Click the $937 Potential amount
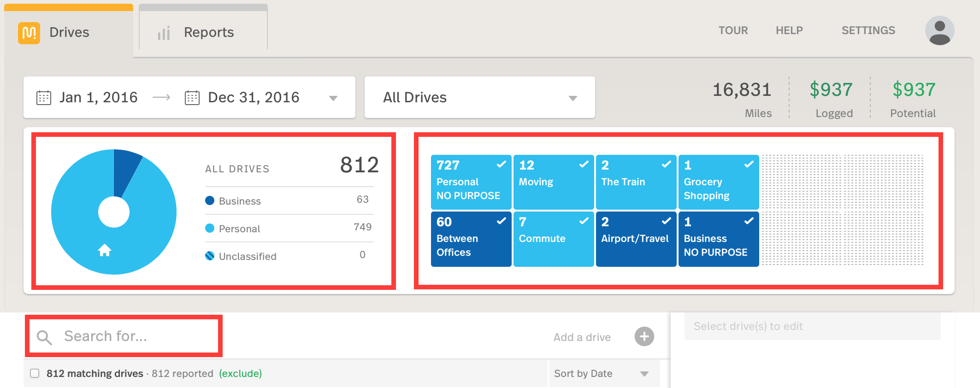 914,89
